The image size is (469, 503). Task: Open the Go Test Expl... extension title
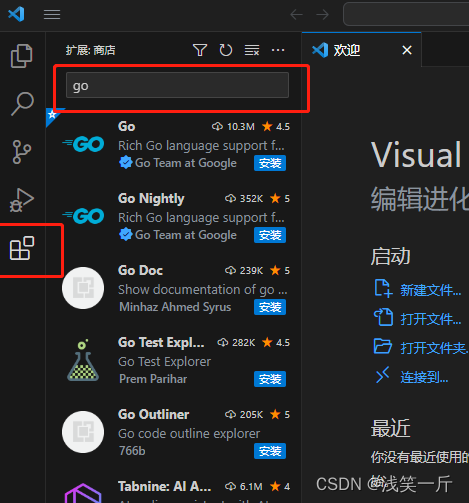coord(161,343)
